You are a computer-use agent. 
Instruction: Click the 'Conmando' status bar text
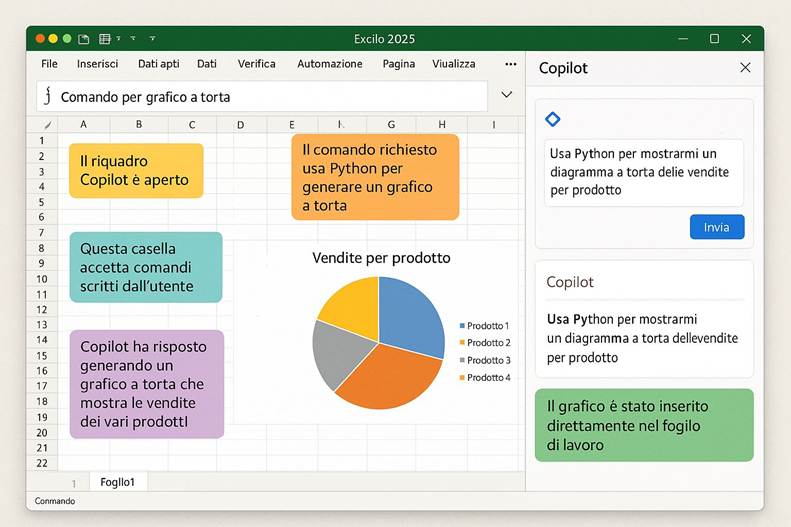click(x=54, y=501)
